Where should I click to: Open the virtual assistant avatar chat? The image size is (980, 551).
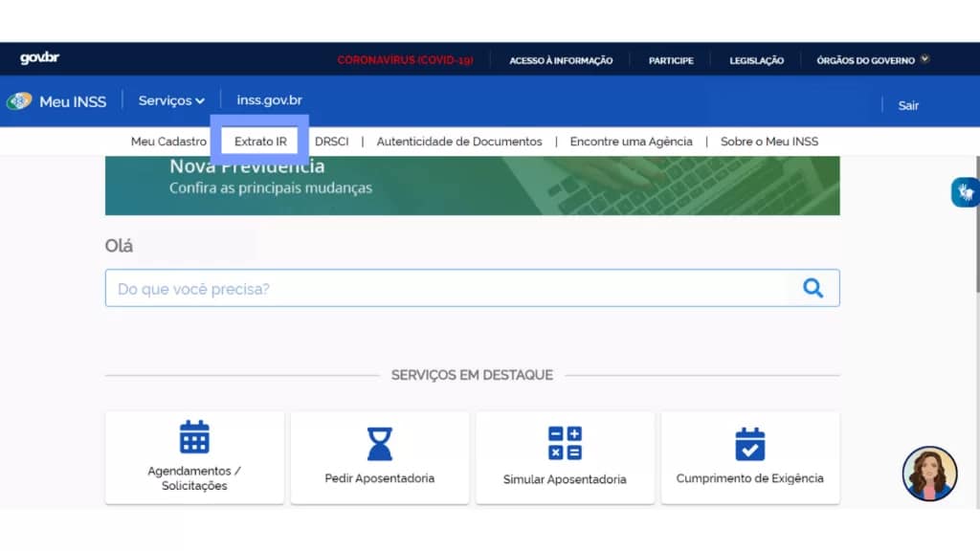coord(929,474)
